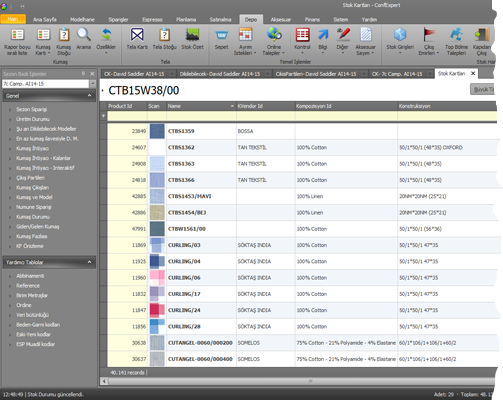This screenshot has width=503, height=400.
Task: Open the Finans ribbon tab
Action: pyautogui.click(x=312, y=19)
